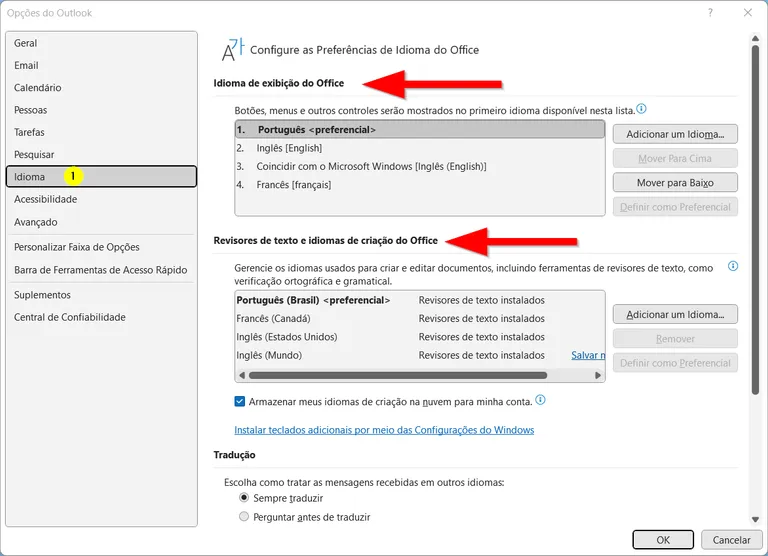768x556 pixels.
Task: Click right arrow of horizontal list scrollbar
Action: [598, 375]
